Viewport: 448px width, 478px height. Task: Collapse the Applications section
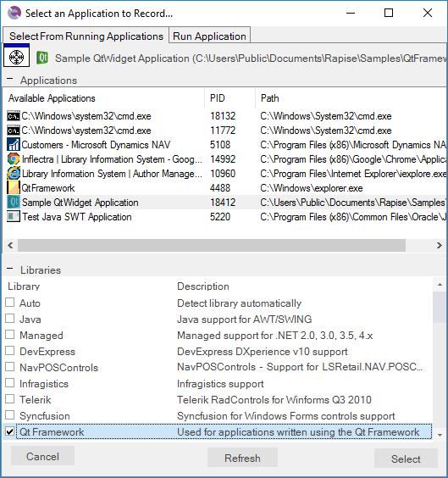pos(10,79)
